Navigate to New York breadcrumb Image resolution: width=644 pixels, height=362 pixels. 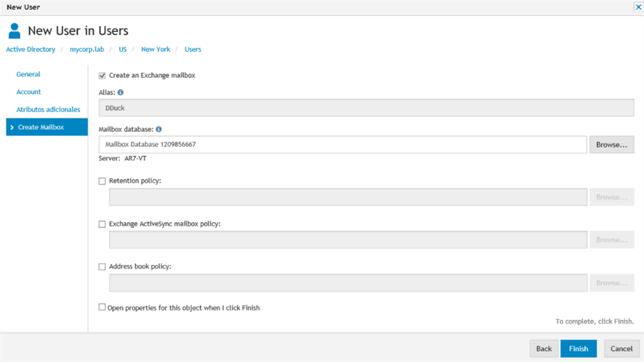[155, 50]
